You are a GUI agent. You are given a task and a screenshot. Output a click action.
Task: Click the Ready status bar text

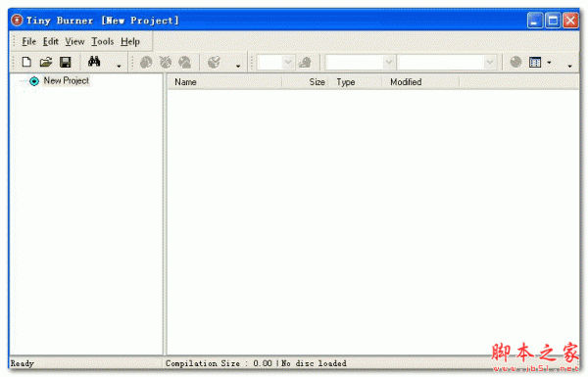(23, 363)
